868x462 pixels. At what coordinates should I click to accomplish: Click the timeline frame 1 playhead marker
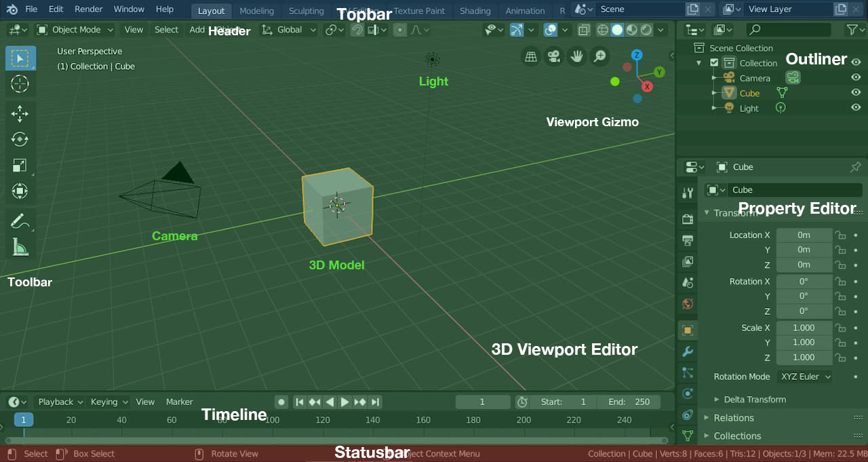point(24,420)
